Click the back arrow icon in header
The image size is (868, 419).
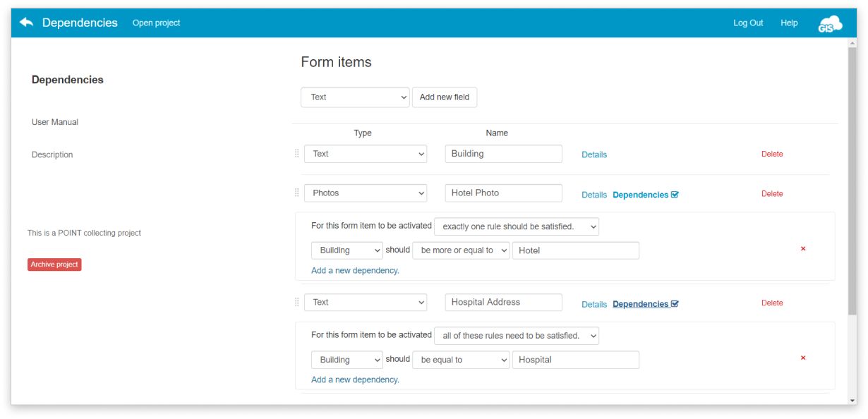click(x=26, y=23)
